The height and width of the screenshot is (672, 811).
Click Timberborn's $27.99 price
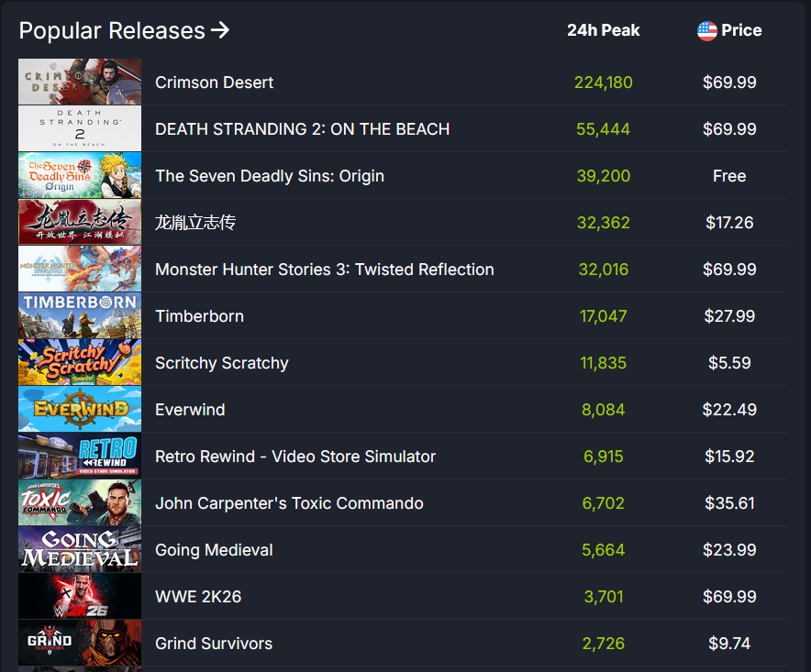point(729,316)
